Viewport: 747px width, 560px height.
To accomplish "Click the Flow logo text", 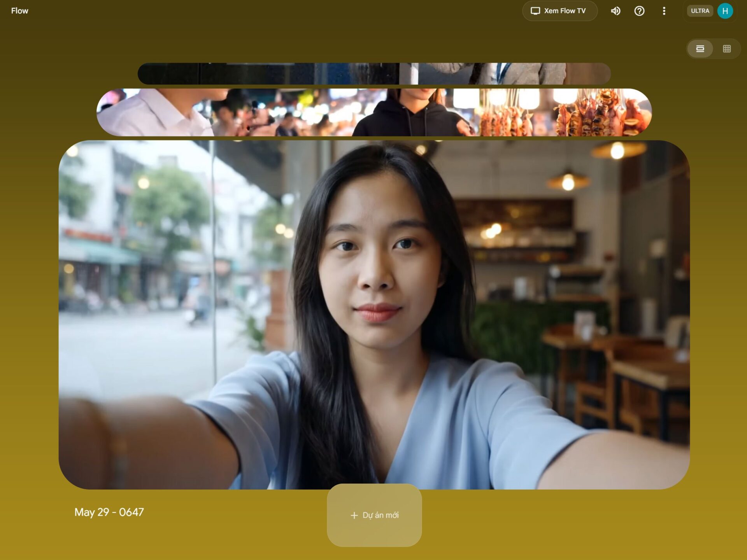I will pos(19,11).
